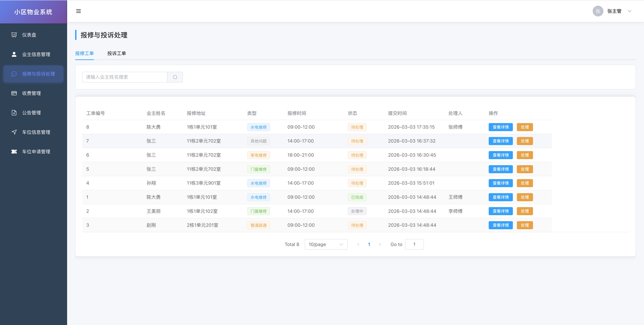Click the card icon beside 收费管理
This screenshot has width=644, height=325.
[x=14, y=93]
